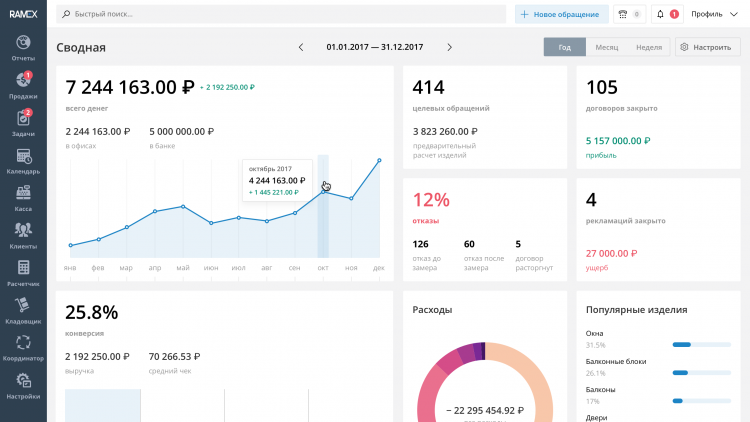Switch period view to Неделя
Viewport: 750px width, 422px height.
point(648,47)
